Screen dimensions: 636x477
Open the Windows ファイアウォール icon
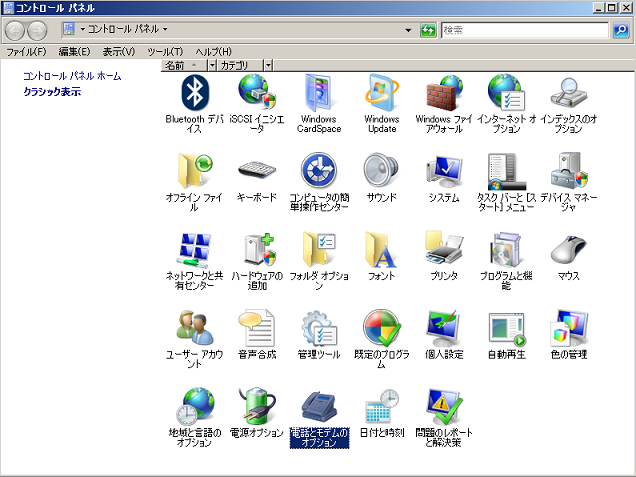point(444,93)
